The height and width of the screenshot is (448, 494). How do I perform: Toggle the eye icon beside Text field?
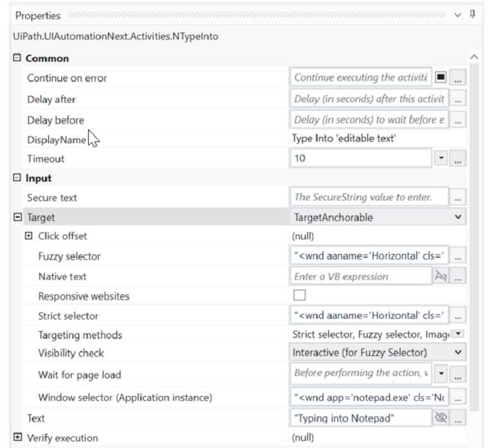pyautogui.click(x=441, y=418)
